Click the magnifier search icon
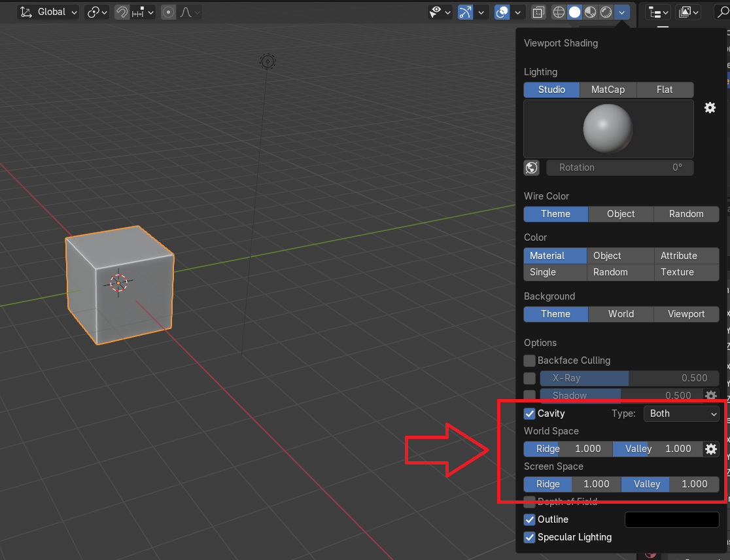 (723, 12)
